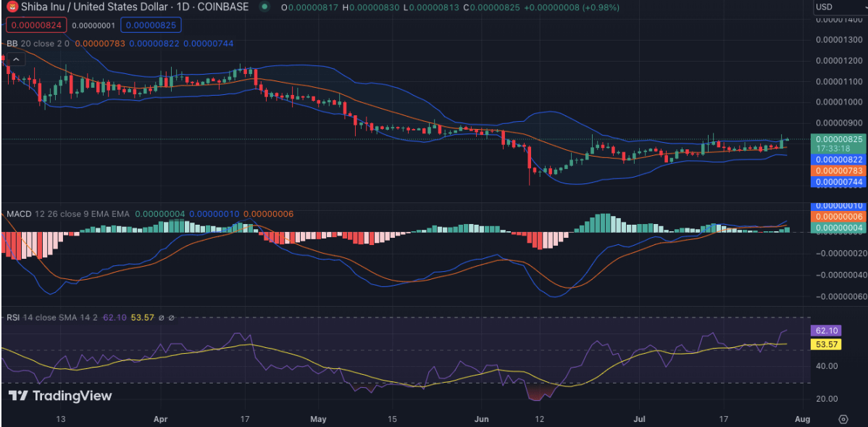Viewport: 868px width, 427px height.
Task: Click the Apr label on time axis
Action: (x=161, y=419)
